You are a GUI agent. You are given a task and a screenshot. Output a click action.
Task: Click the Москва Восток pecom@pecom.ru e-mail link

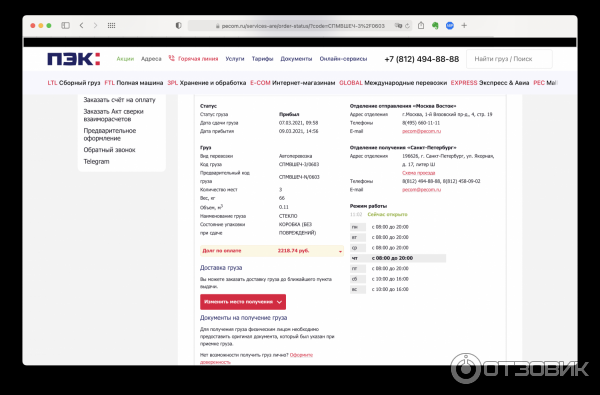421,131
